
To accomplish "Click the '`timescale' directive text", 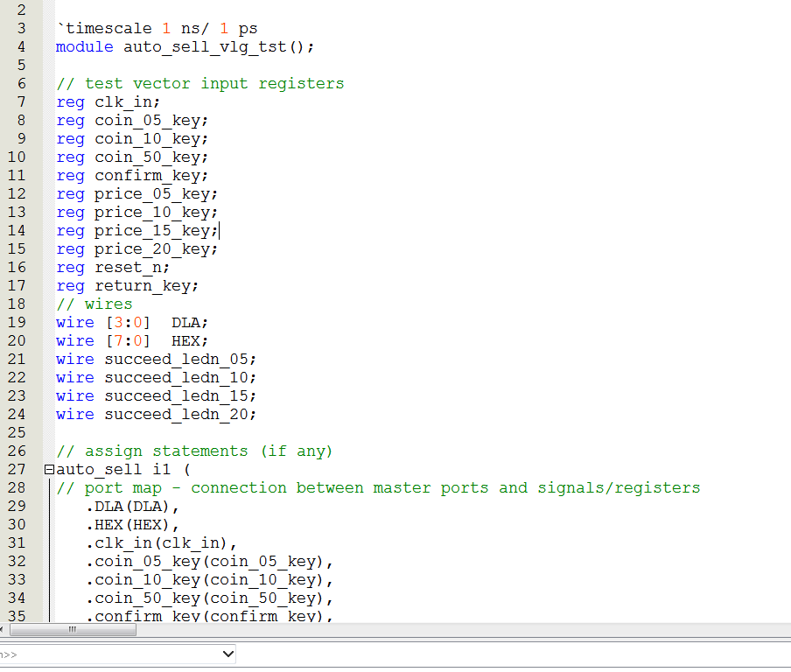I will click(x=104, y=29).
